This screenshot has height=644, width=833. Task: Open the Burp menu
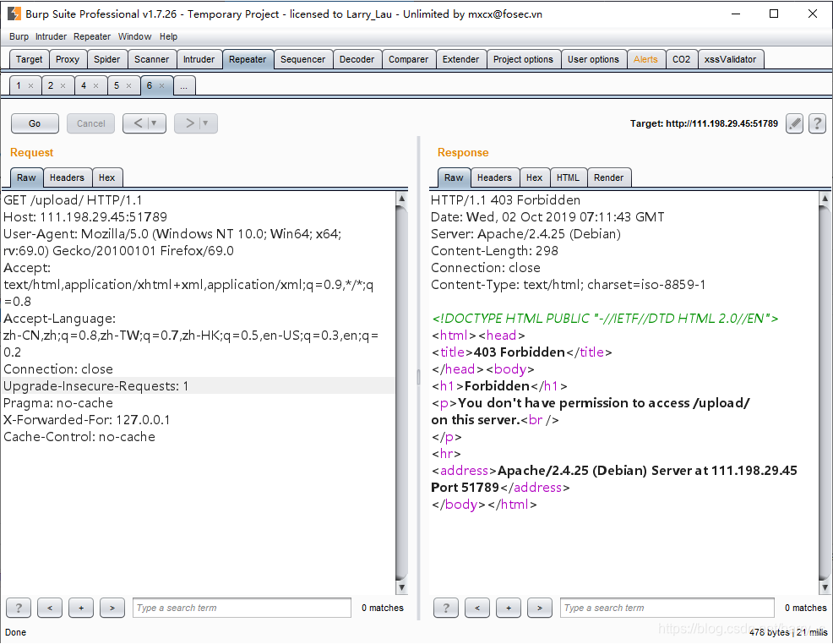click(x=19, y=36)
